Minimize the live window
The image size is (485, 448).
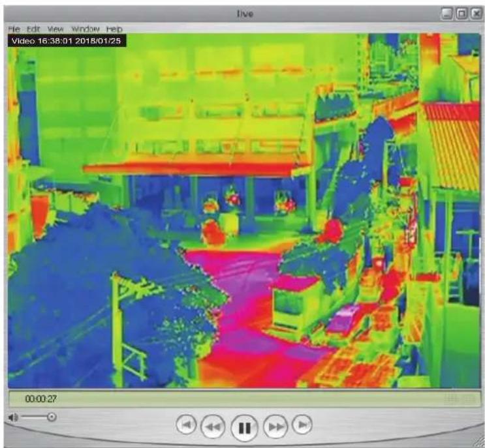pyautogui.click(x=446, y=14)
